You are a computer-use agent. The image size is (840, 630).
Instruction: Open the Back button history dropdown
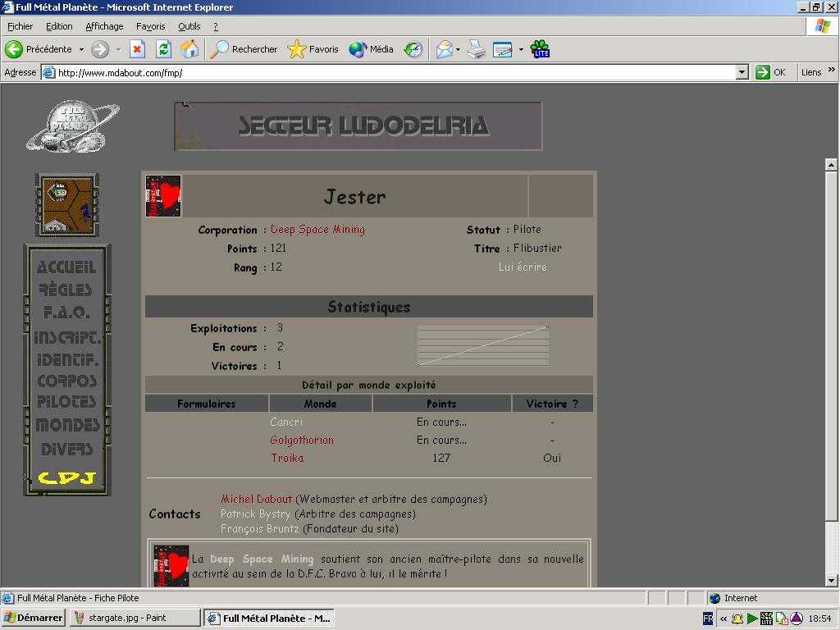point(81,49)
